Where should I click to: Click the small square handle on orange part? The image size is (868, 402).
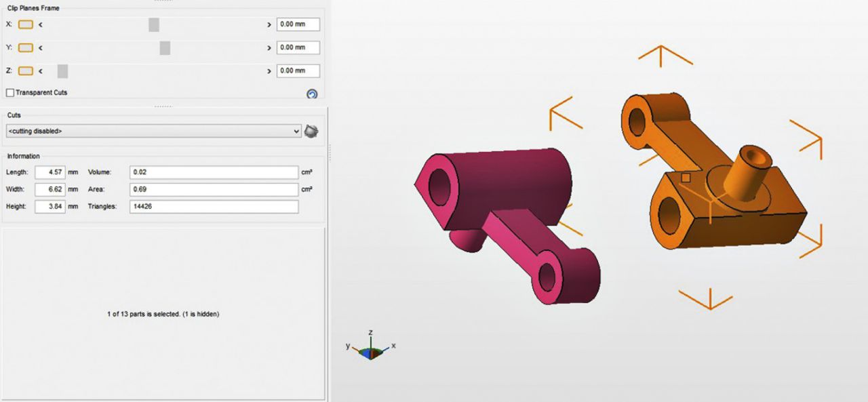(686, 178)
